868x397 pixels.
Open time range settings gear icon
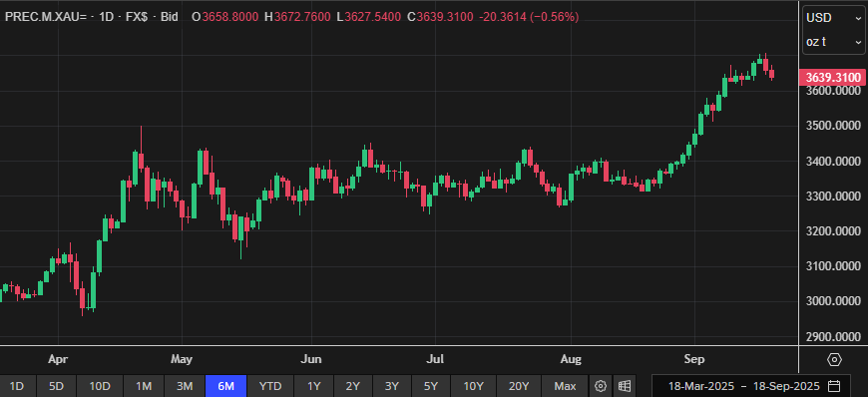pyautogui.click(x=600, y=386)
